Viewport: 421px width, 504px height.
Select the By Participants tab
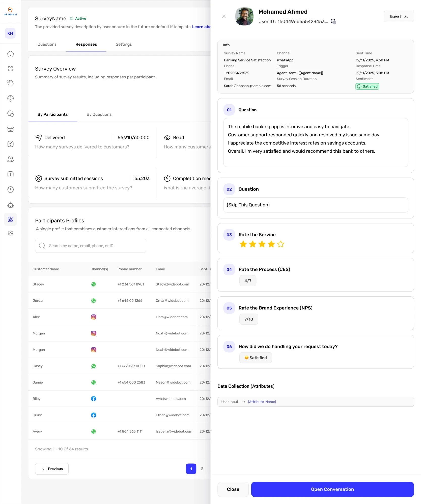(x=52, y=114)
